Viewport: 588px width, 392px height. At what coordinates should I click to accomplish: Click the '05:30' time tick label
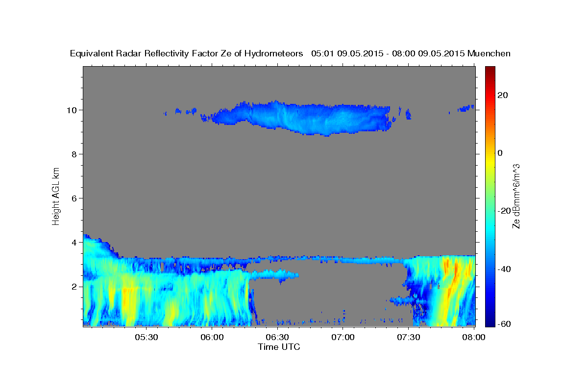[146, 337]
